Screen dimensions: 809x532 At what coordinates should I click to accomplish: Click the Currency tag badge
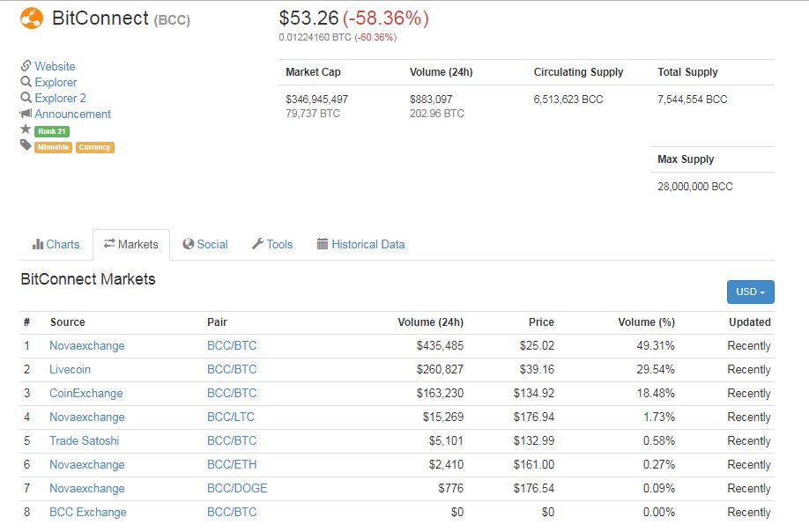point(95,147)
